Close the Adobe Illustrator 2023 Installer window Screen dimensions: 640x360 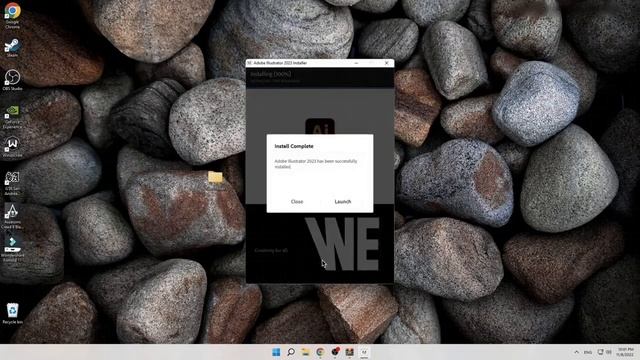click(387, 63)
